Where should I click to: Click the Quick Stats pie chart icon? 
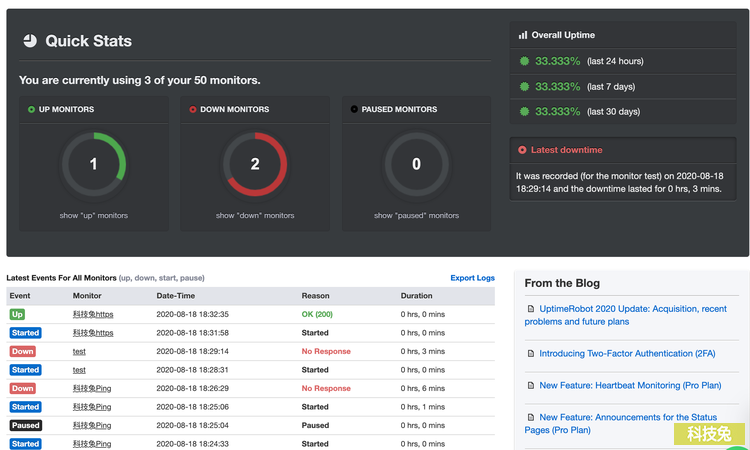pos(30,41)
